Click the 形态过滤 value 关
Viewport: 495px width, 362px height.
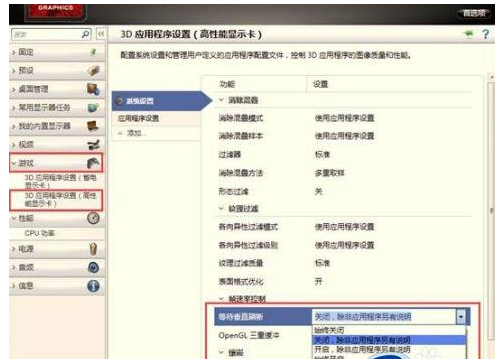point(319,191)
